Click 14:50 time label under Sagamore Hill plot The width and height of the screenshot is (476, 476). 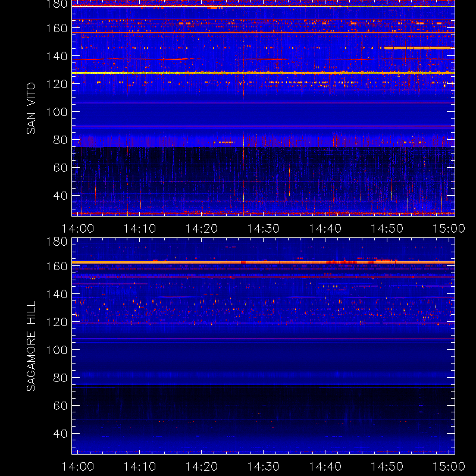click(387, 466)
